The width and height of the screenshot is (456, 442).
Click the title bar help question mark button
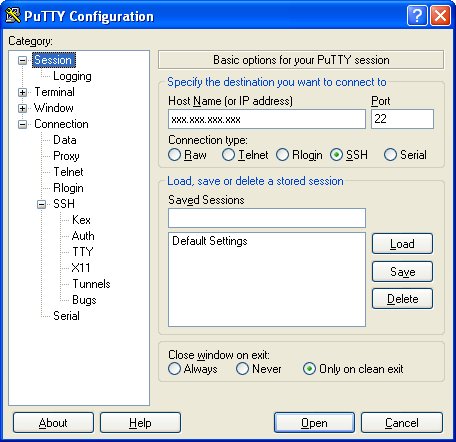click(417, 16)
